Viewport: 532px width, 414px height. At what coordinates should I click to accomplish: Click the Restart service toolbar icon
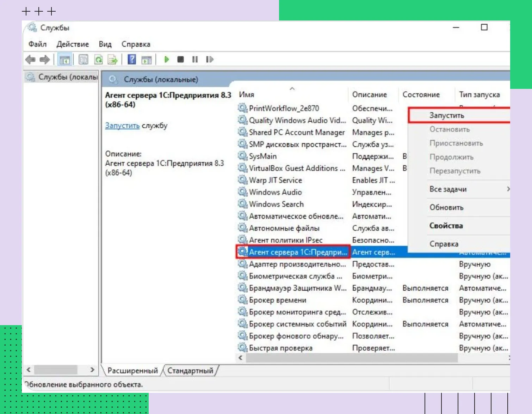pos(210,60)
